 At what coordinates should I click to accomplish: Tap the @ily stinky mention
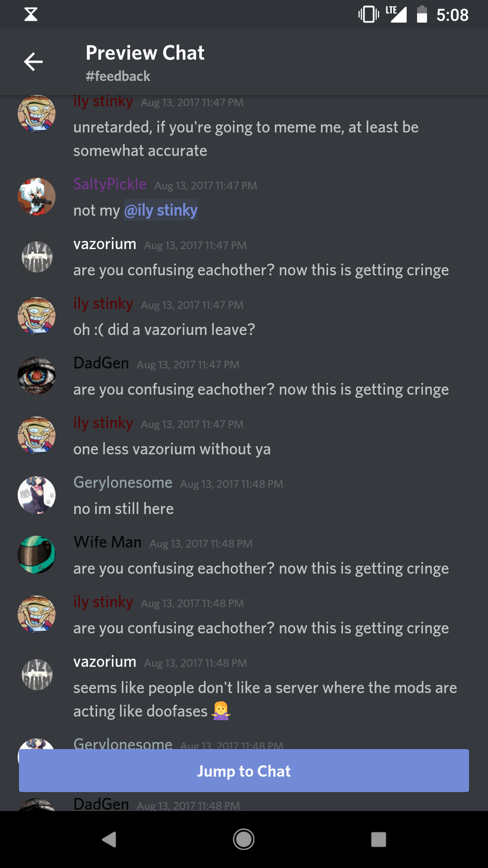pyautogui.click(x=161, y=210)
